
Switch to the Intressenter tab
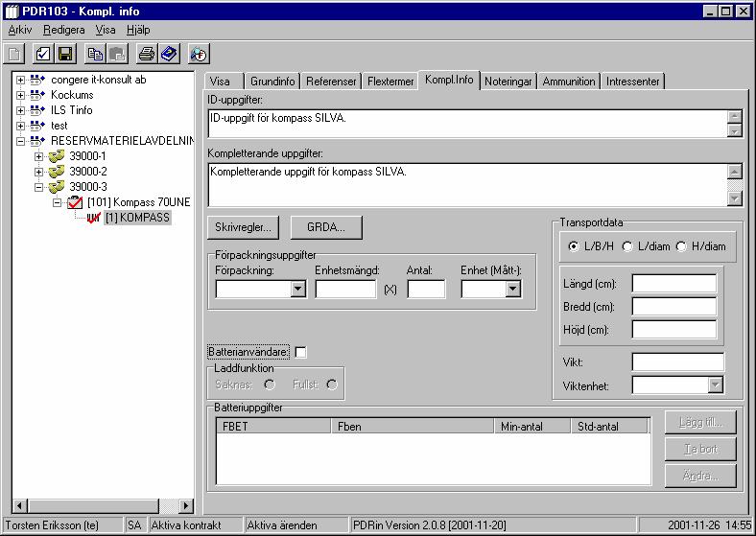click(x=632, y=82)
